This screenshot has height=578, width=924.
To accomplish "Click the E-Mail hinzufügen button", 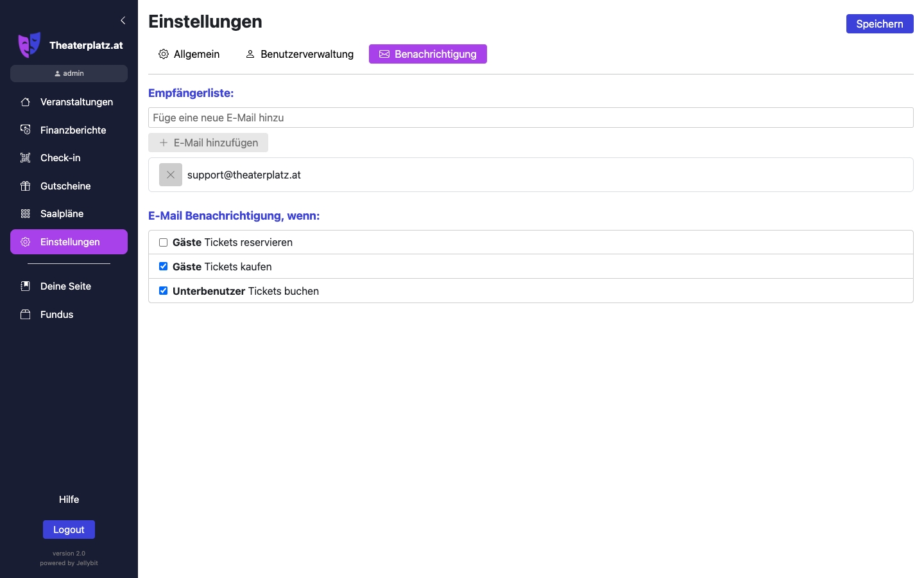I will point(209,143).
